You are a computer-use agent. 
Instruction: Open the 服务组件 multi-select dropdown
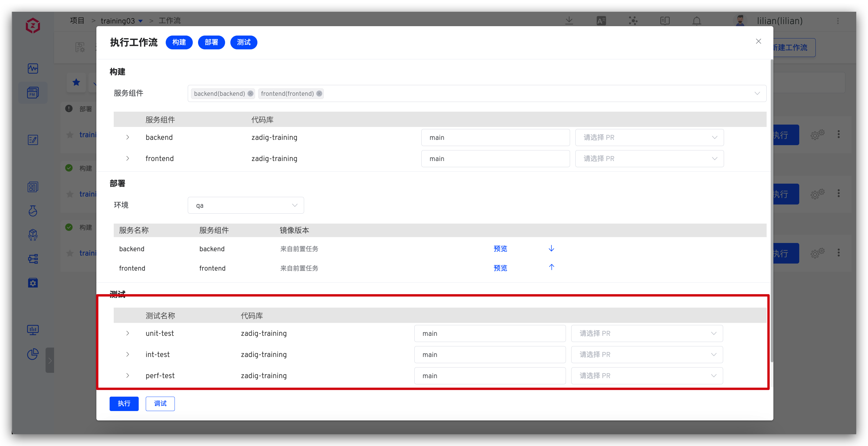point(477,93)
